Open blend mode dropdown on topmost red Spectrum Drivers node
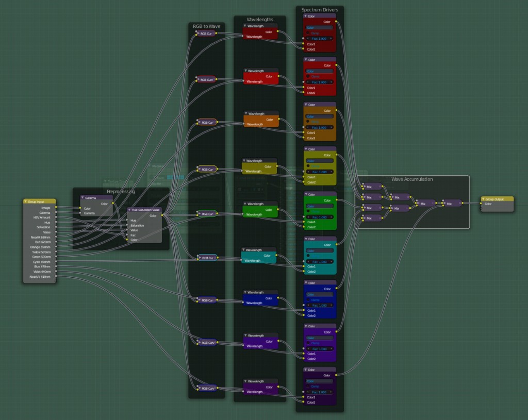The width and height of the screenshot is (528, 420). click(x=319, y=28)
